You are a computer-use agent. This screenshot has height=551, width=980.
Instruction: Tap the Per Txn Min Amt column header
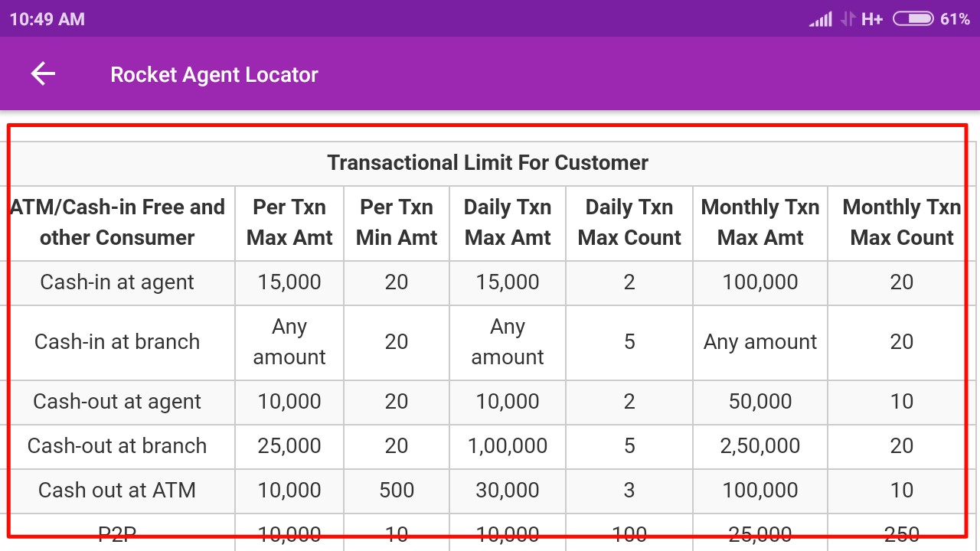397,222
